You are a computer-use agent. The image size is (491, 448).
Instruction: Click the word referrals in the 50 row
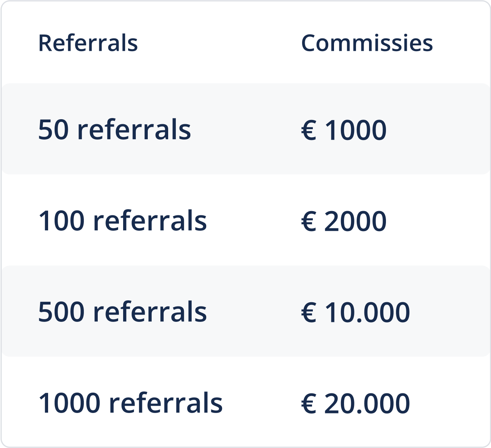coord(134,130)
